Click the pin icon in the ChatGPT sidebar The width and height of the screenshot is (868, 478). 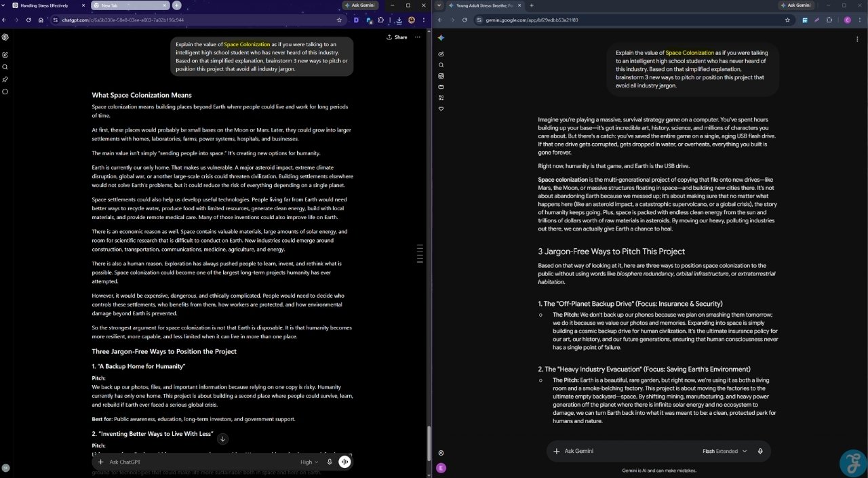click(x=5, y=79)
